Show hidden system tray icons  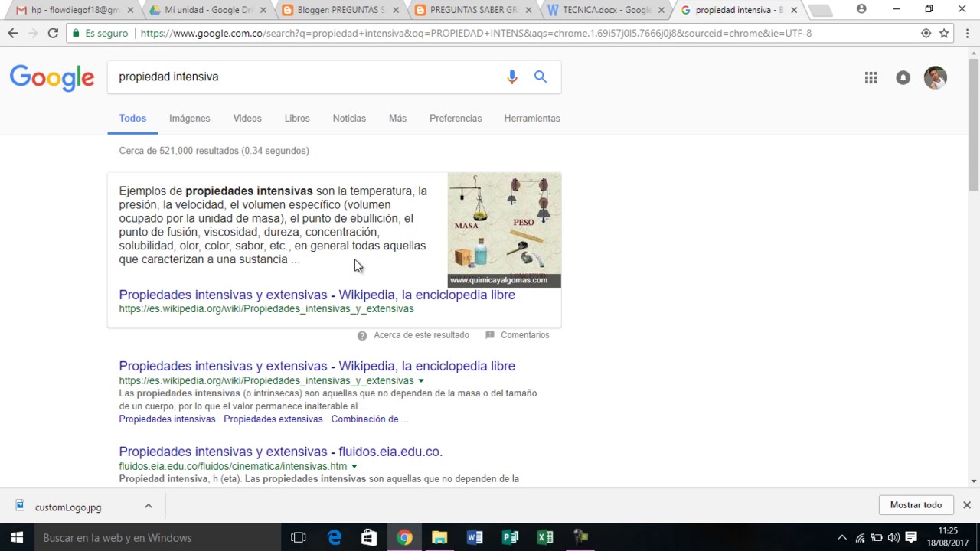point(842,537)
